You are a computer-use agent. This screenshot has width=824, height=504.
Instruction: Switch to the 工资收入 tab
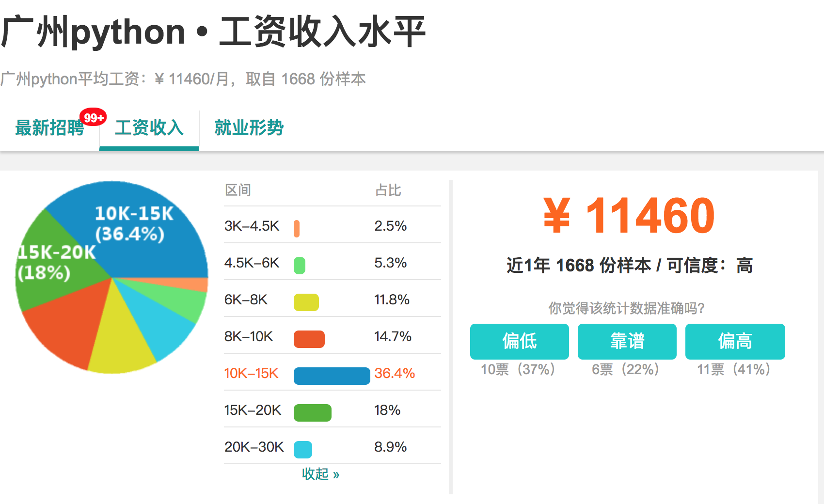point(149,128)
